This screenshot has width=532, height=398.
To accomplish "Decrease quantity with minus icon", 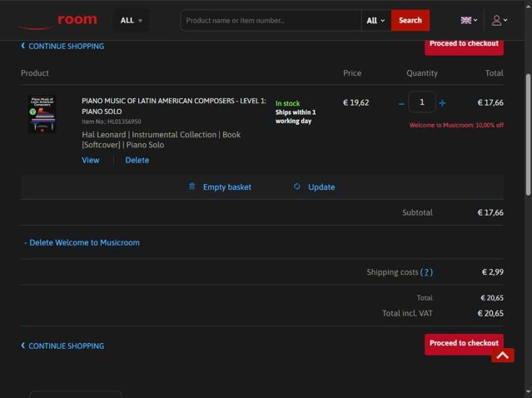I will (x=401, y=103).
